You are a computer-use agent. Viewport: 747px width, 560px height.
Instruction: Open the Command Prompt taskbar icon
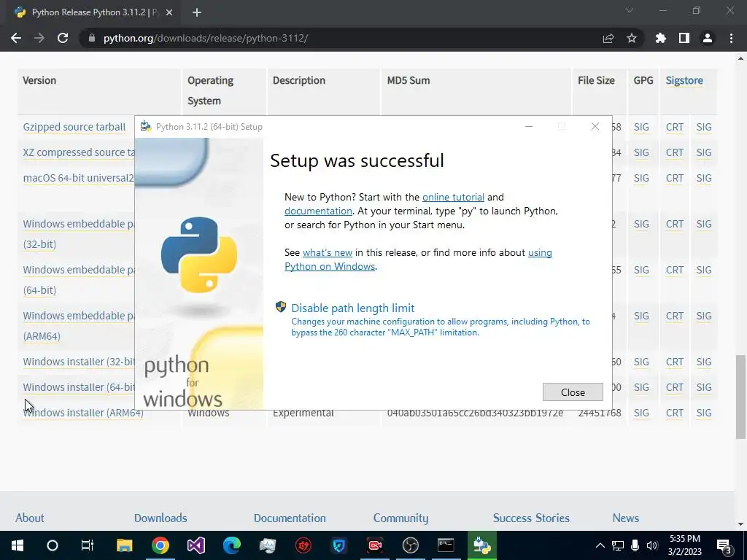pyautogui.click(x=446, y=545)
